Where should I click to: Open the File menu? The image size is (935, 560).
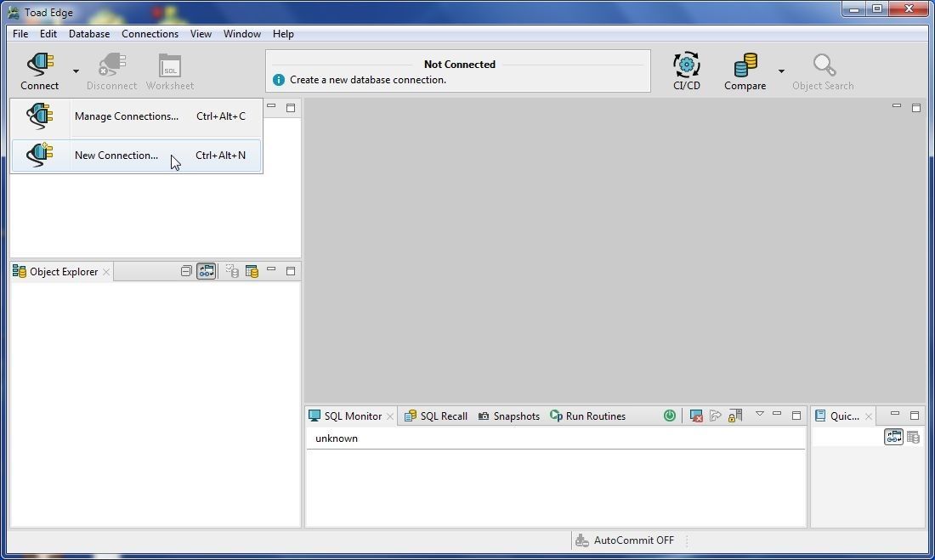[x=20, y=34]
